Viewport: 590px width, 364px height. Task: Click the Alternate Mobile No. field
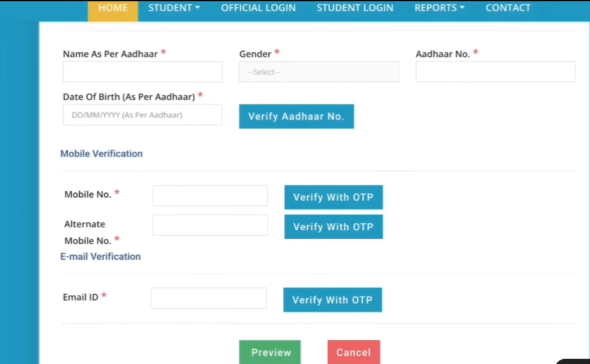[210, 225]
